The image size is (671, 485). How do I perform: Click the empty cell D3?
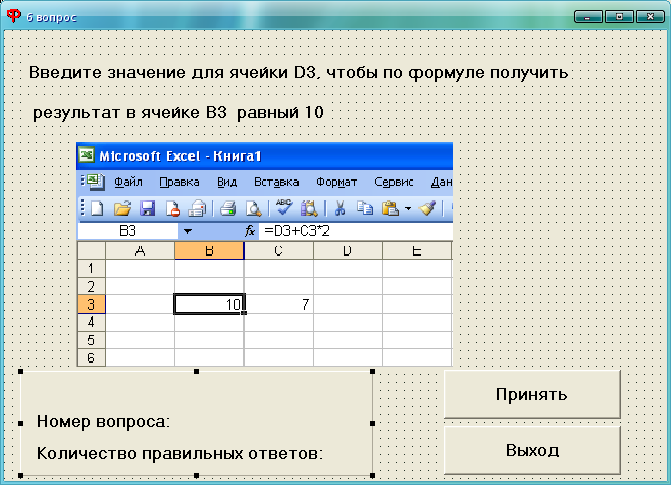point(348,304)
